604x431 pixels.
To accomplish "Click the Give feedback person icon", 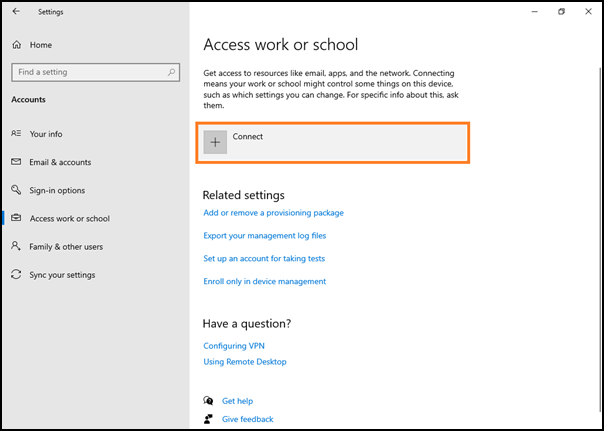I will (208, 419).
